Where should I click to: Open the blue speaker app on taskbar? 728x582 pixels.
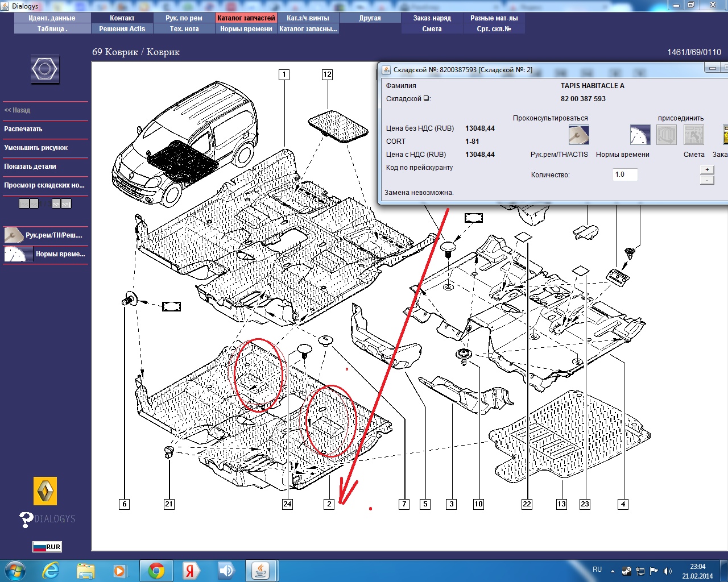[226, 571]
